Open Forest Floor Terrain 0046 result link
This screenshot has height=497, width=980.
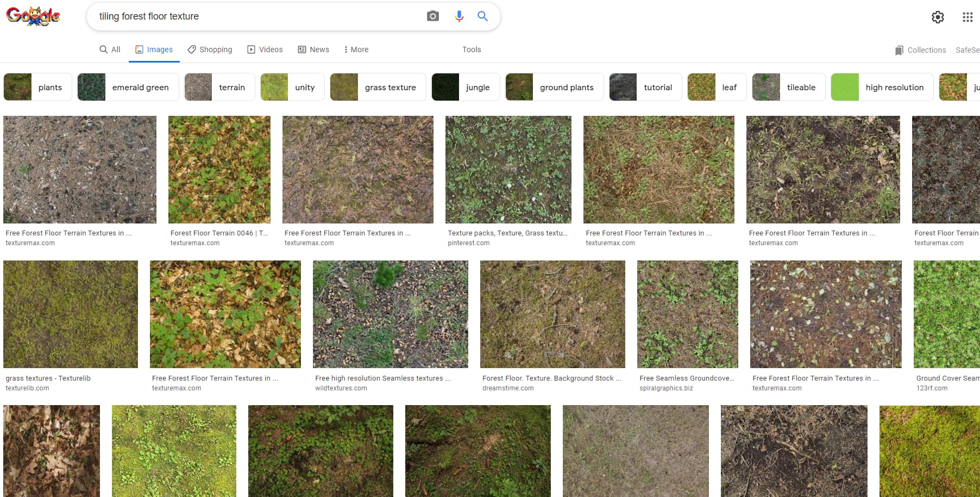point(218,233)
